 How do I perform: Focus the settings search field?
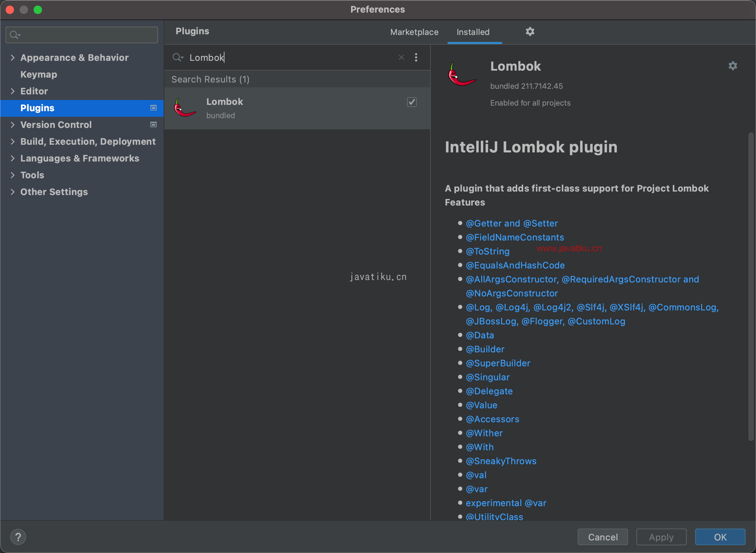point(82,35)
